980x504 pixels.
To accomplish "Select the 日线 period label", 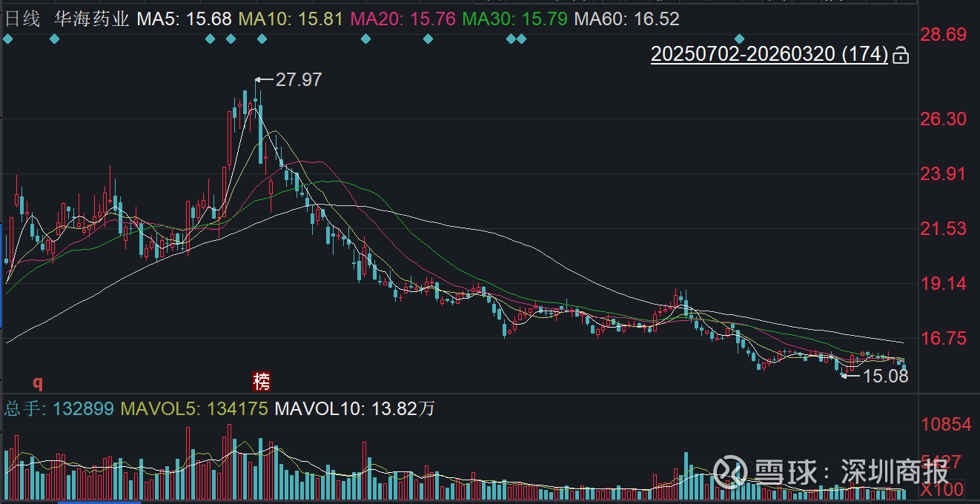I will 22,19.
